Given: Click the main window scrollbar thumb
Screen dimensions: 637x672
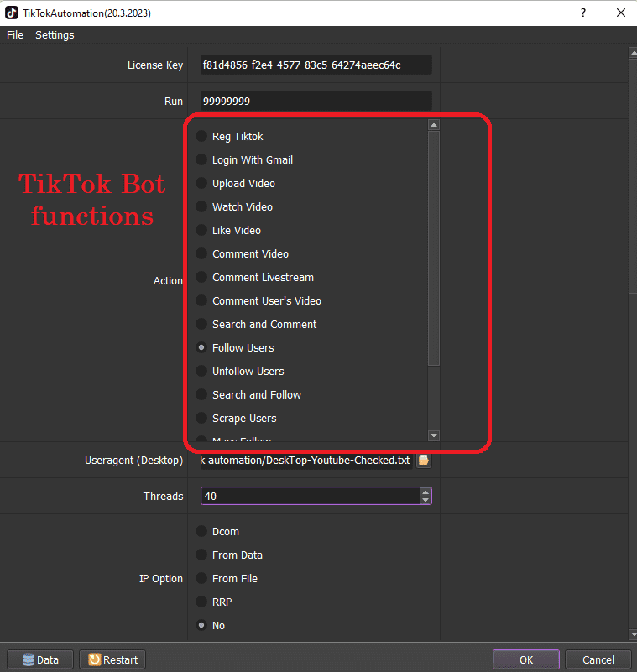Looking at the screenshot, I should 633,176.
